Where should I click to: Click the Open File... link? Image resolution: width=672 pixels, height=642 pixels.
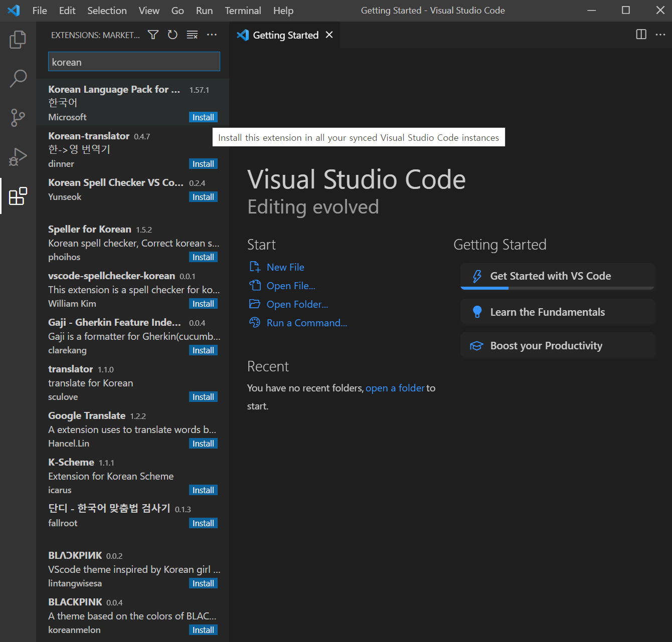click(291, 286)
